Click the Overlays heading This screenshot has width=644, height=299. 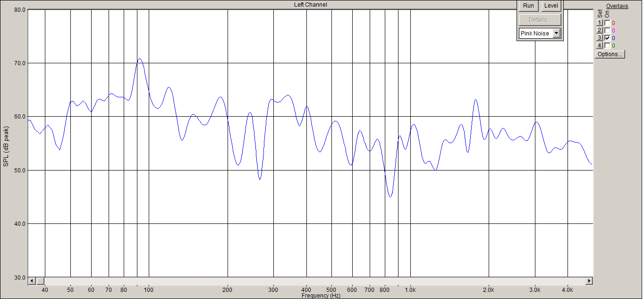618,6
